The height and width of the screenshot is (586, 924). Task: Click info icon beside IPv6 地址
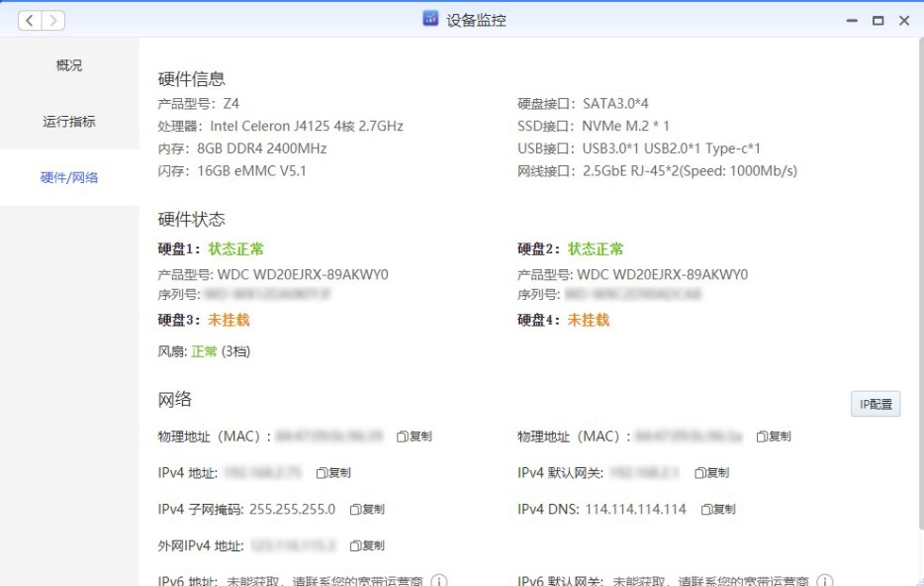coord(439,581)
